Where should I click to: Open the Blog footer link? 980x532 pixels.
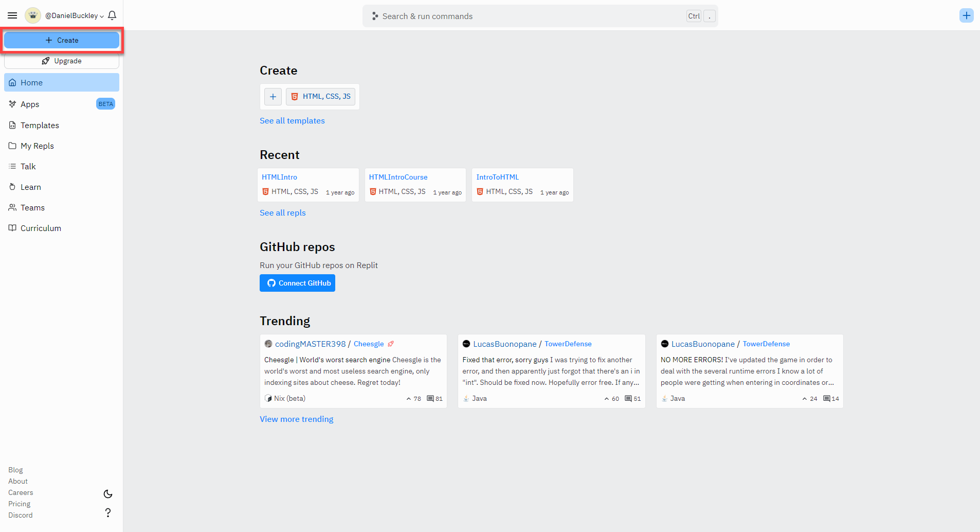[15, 470]
